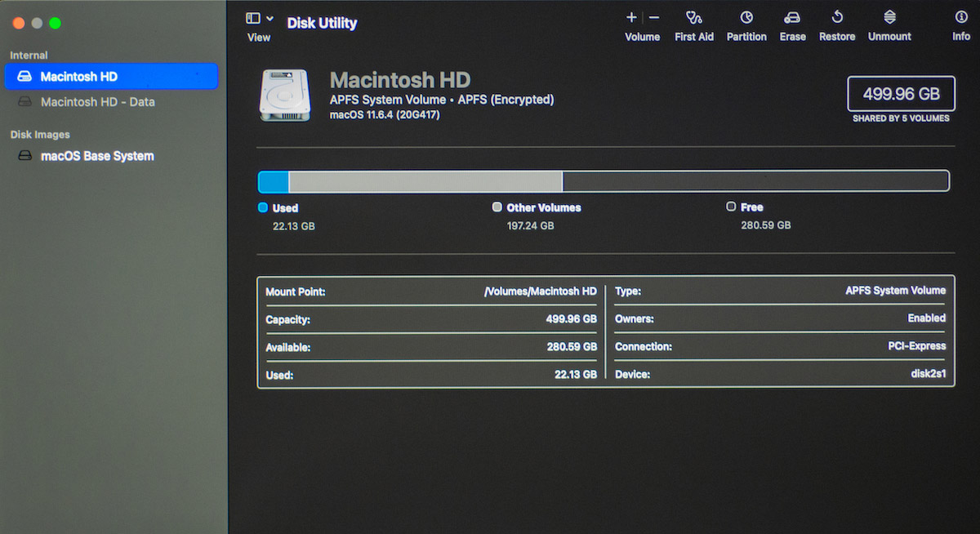Screen dimensions: 980x534
Task: Click the 22.13 GB value under Used legend
Action: 293,226
